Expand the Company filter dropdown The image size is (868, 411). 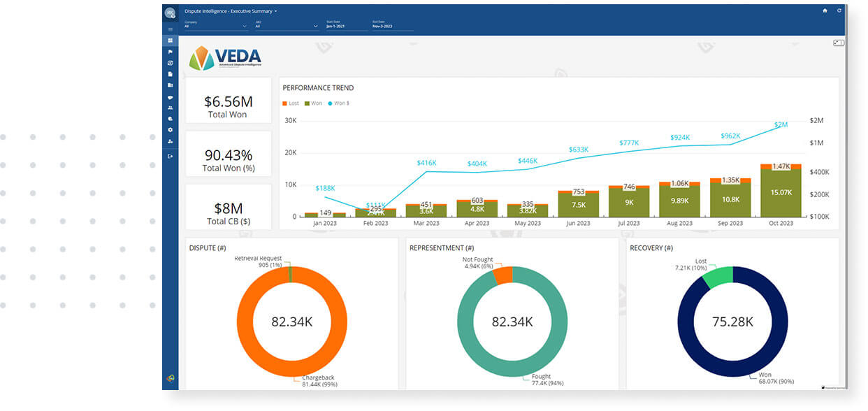pos(216,27)
